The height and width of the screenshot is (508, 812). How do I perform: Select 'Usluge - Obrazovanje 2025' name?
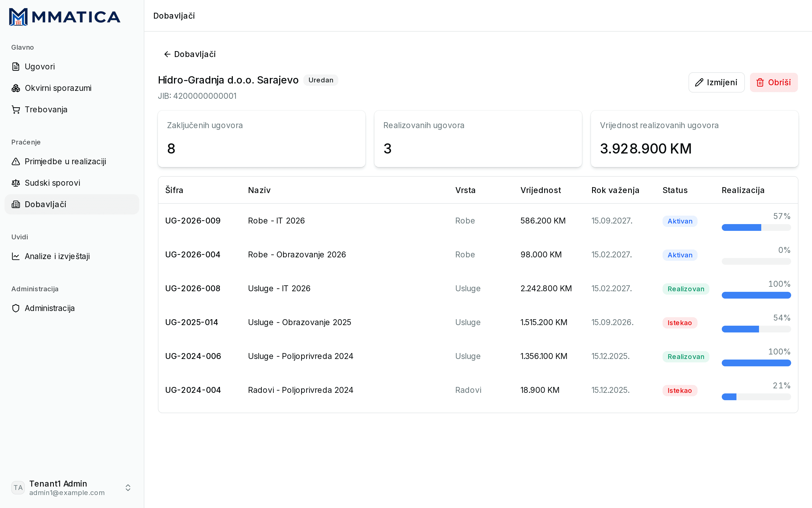[300, 323]
